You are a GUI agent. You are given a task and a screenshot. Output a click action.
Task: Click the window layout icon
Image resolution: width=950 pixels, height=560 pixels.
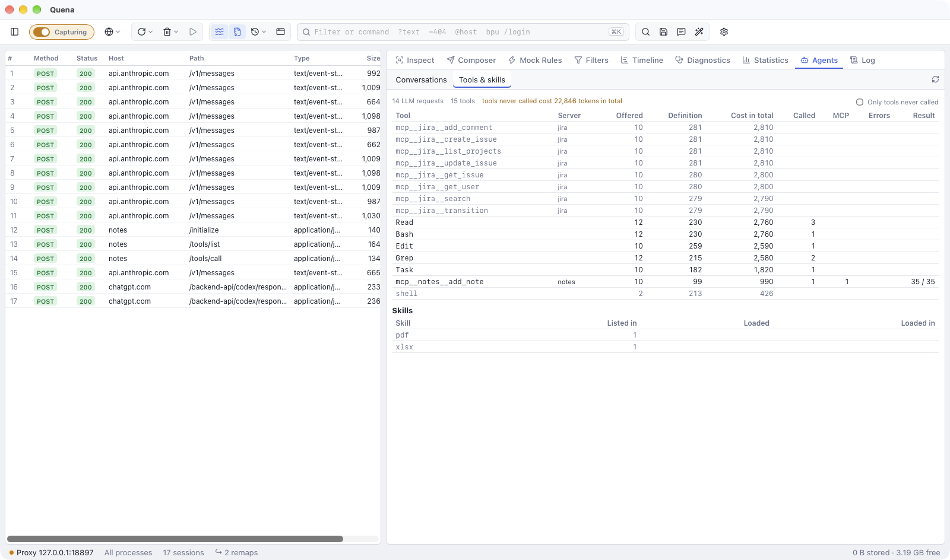[281, 32]
